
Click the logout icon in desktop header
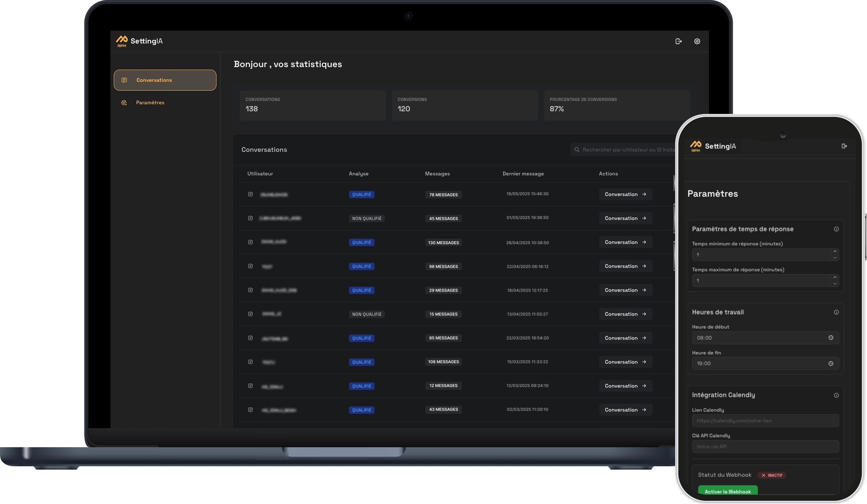pos(678,41)
